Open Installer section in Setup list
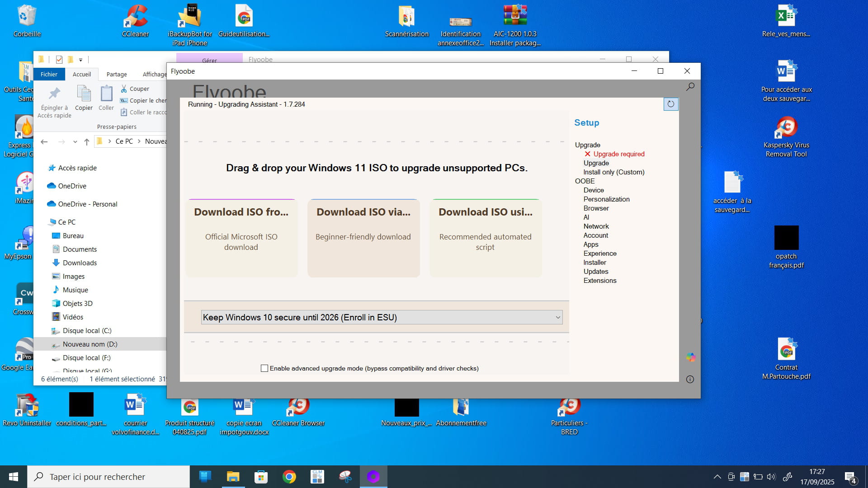The height and width of the screenshot is (488, 868). tap(594, 263)
